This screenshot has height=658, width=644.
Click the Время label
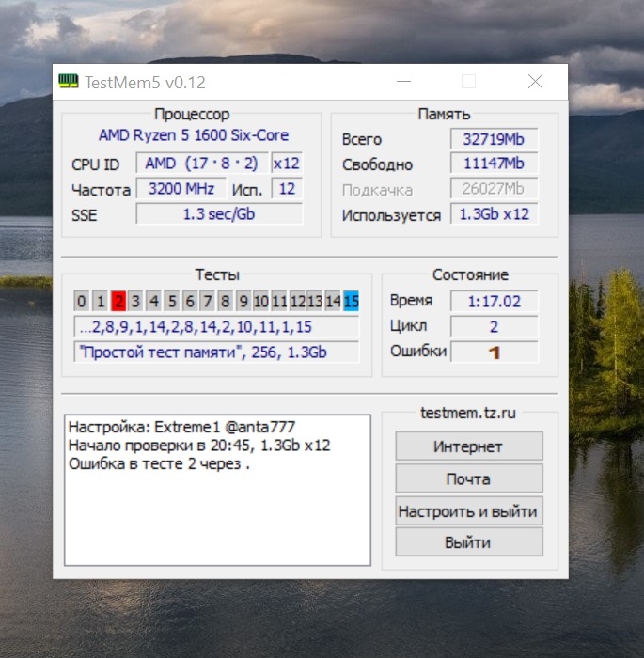[x=411, y=300]
